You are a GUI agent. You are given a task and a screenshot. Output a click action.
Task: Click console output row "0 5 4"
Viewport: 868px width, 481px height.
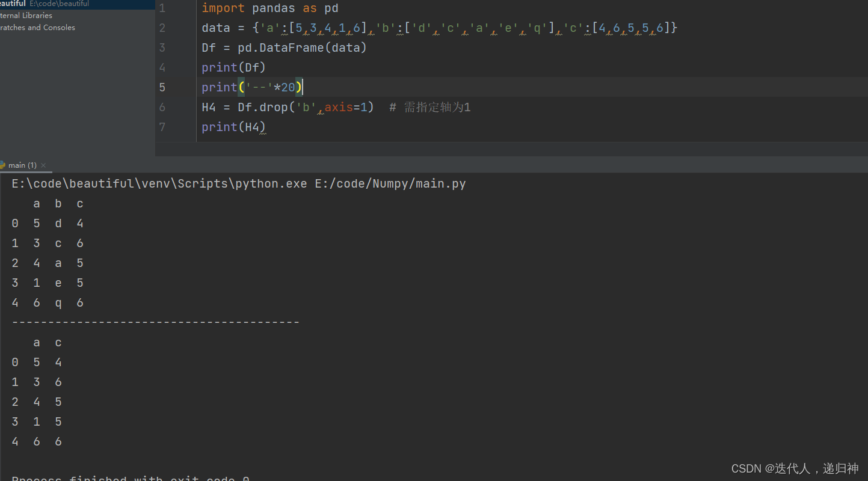tap(37, 363)
